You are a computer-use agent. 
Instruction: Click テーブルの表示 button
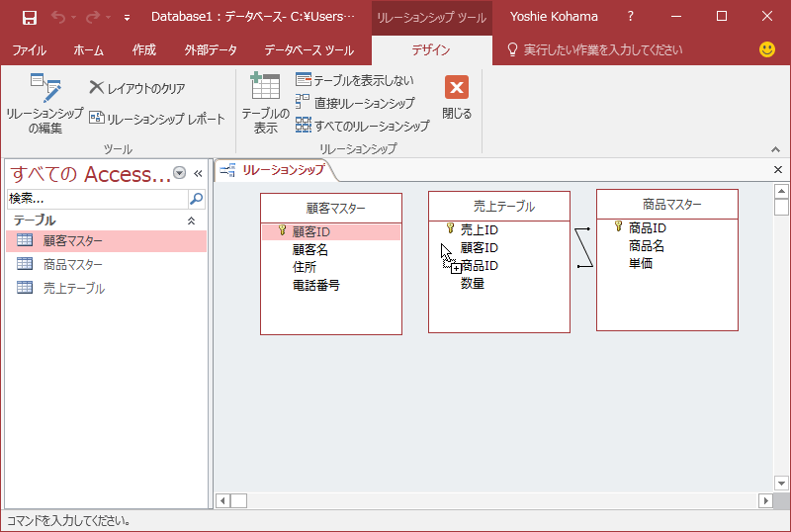tap(265, 104)
